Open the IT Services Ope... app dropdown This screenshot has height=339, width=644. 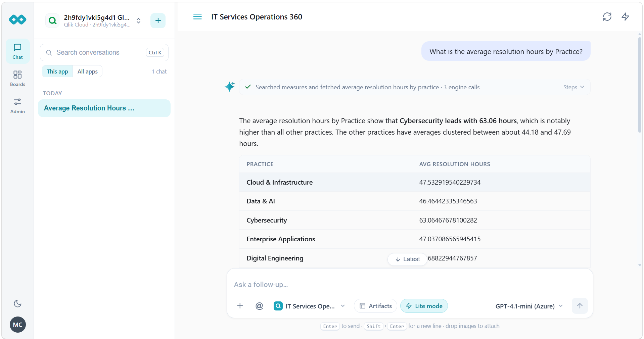pyautogui.click(x=310, y=306)
